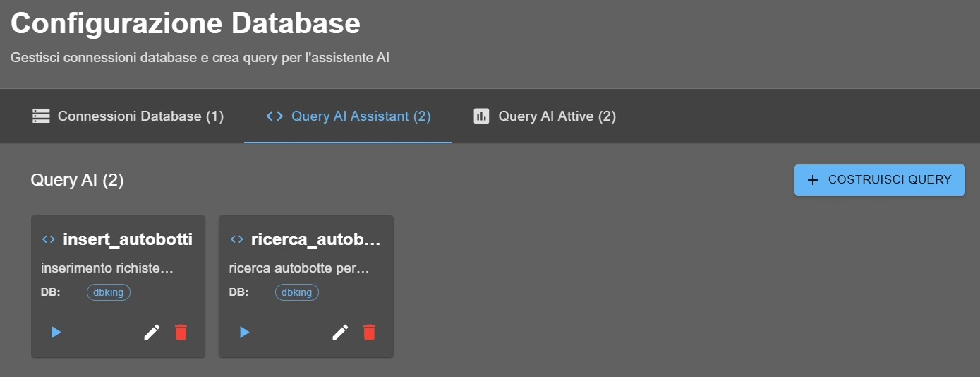The width and height of the screenshot is (980, 377).
Task: Open the ricerca_autob query card title
Action: [315, 239]
